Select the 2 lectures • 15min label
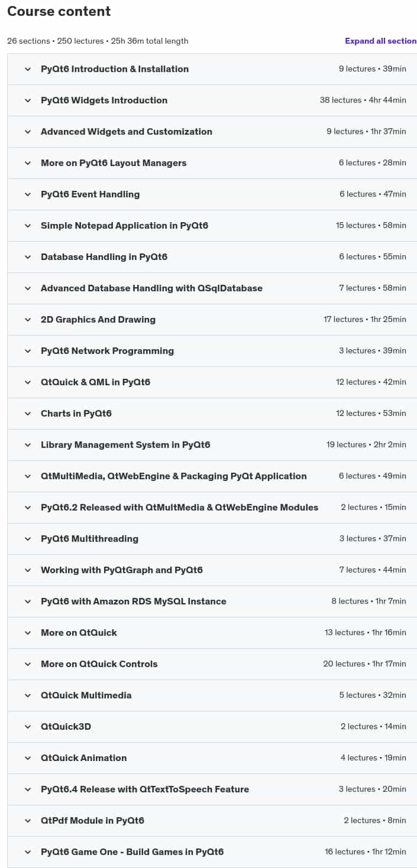This screenshot has height=868, width=417. (x=374, y=508)
